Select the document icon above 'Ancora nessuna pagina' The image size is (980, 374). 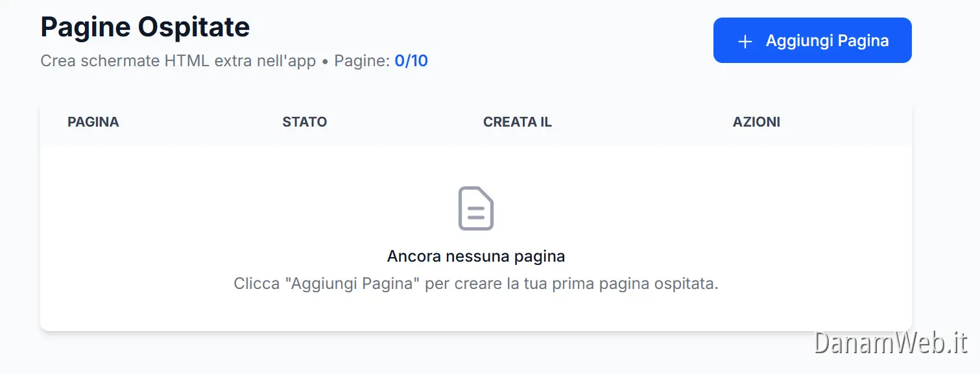point(476,208)
